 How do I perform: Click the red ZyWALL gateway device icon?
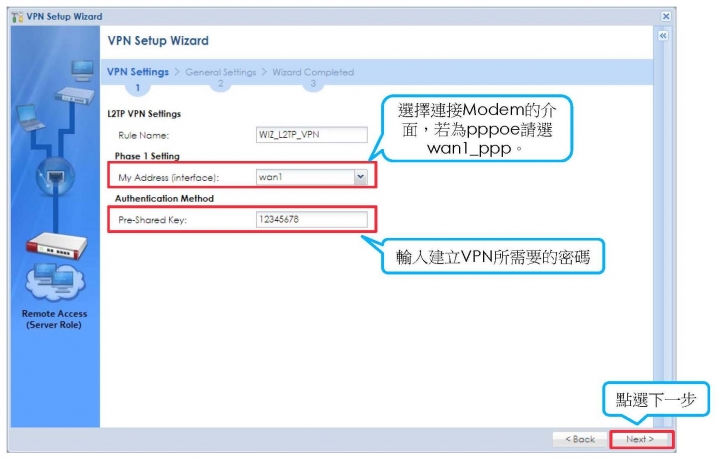click(56, 246)
